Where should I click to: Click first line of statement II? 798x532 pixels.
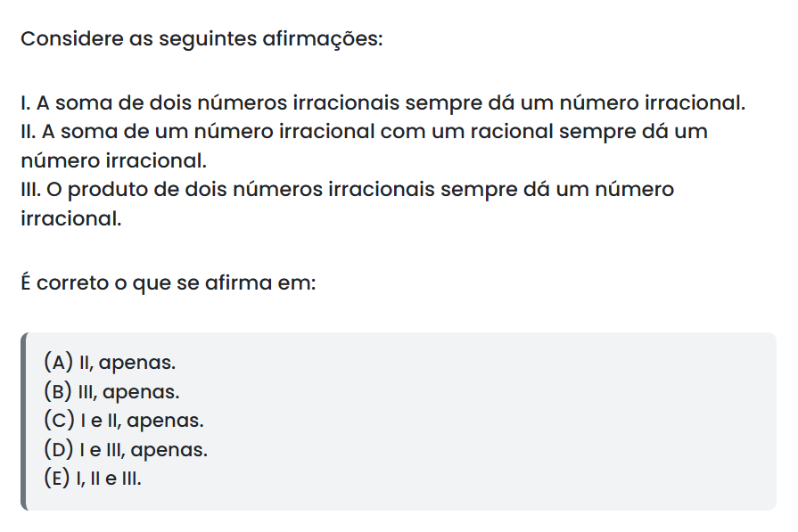point(364,132)
